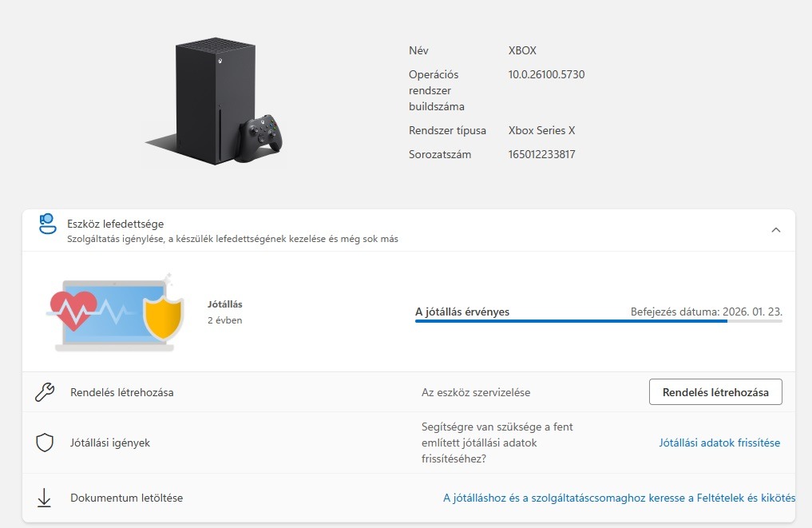Screen dimensions: 812x528
Task: Click the warranty validity progress bar
Action: [598, 321]
